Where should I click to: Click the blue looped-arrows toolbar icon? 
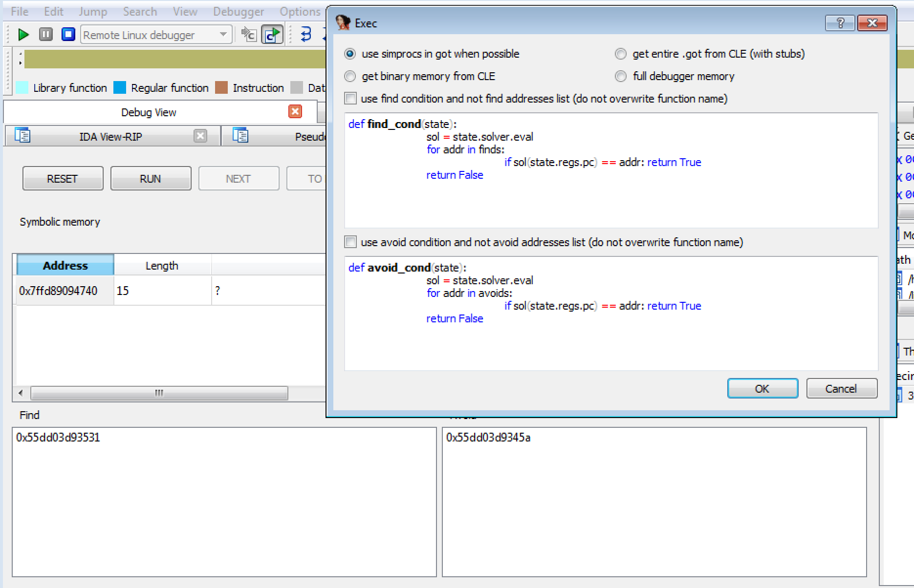(x=306, y=35)
